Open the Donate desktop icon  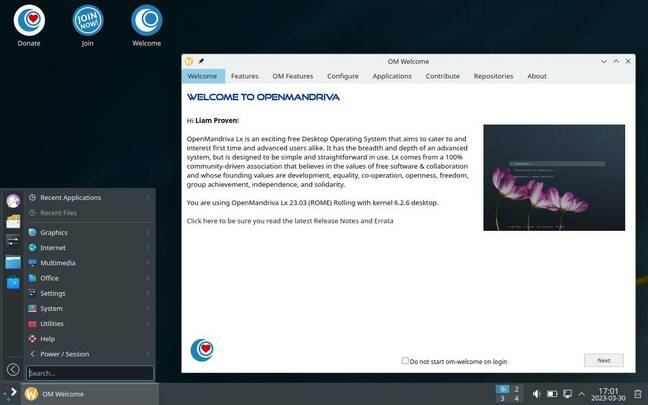pyautogui.click(x=29, y=21)
